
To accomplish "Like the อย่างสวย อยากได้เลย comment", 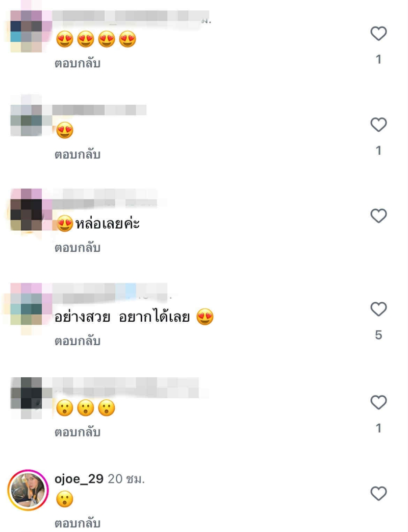I will 378,309.
